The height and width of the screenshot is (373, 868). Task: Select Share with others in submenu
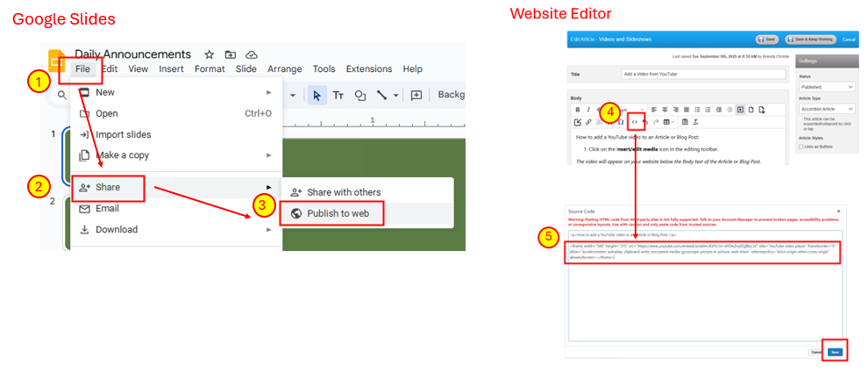(x=367, y=192)
